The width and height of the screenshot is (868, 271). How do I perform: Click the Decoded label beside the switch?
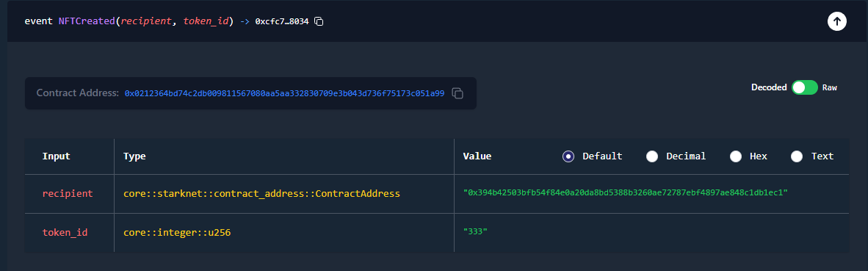click(769, 87)
